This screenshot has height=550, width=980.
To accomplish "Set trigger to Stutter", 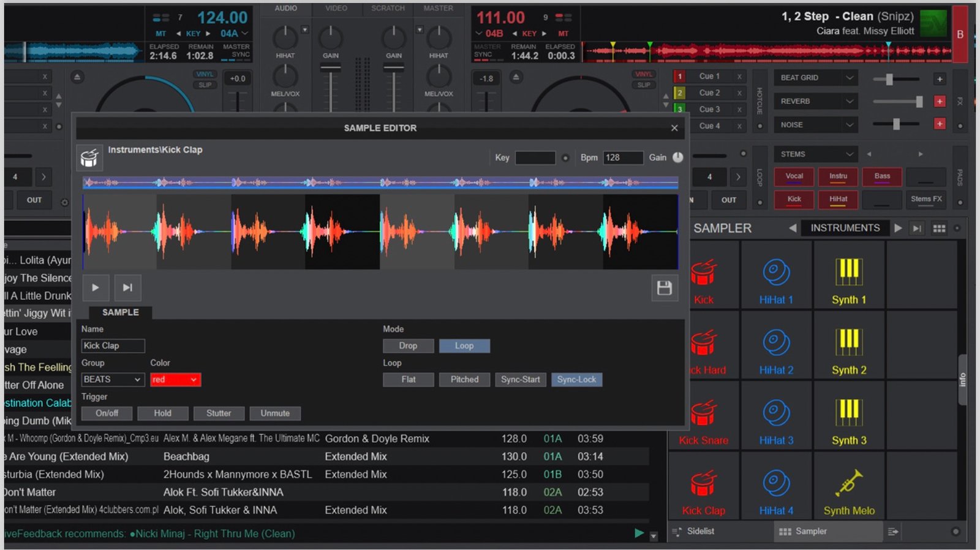I will 219,413.
